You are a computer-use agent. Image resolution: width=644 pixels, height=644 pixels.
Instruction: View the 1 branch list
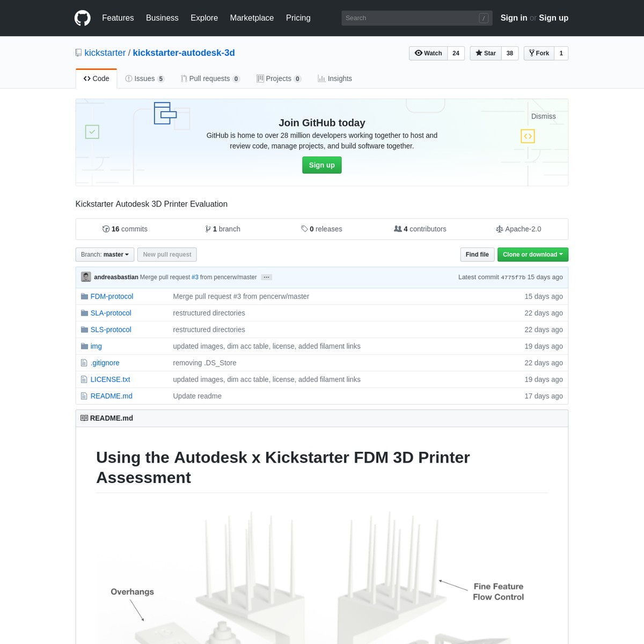(223, 229)
